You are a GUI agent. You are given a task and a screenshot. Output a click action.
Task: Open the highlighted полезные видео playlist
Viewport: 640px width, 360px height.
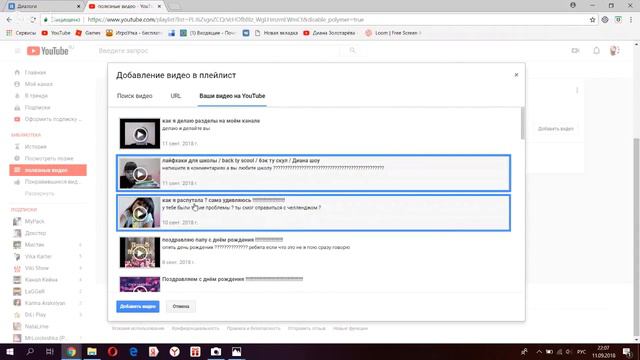coord(48,170)
